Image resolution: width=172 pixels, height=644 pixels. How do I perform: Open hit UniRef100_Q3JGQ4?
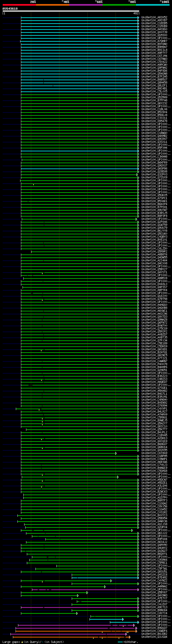point(154,637)
